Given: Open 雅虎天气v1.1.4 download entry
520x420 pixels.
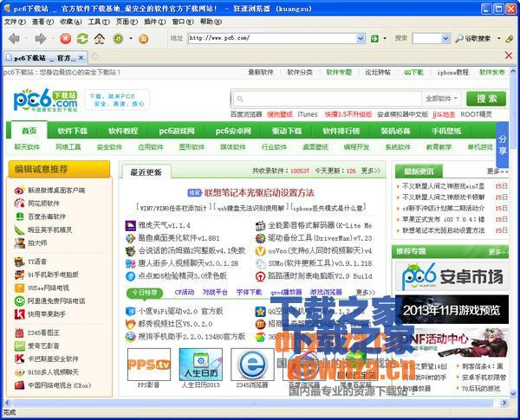Looking at the screenshot, I should [x=158, y=226].
